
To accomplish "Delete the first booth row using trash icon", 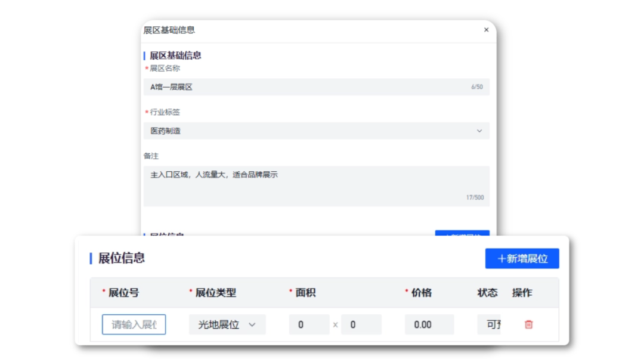I will (x=529, y=324).
